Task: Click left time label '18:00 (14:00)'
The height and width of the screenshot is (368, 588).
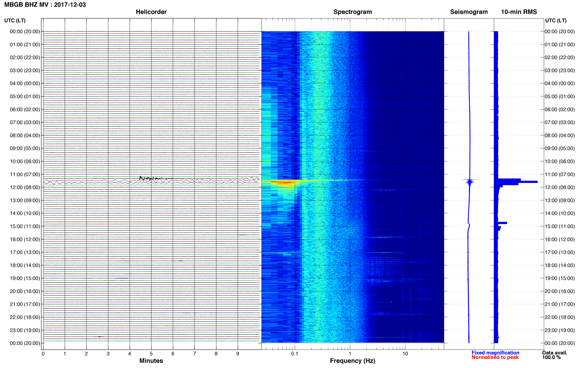Action: click(25, 265)
